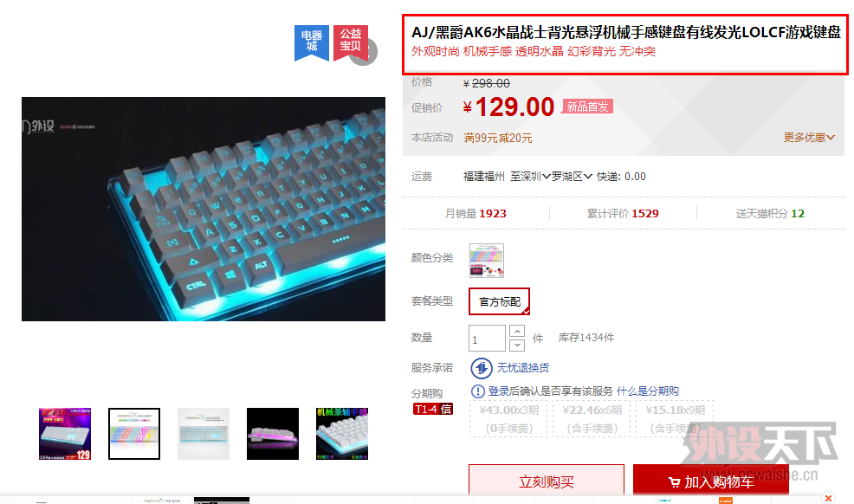
Task: Select the 官方标配 package option
Action: tap(500, 301)
